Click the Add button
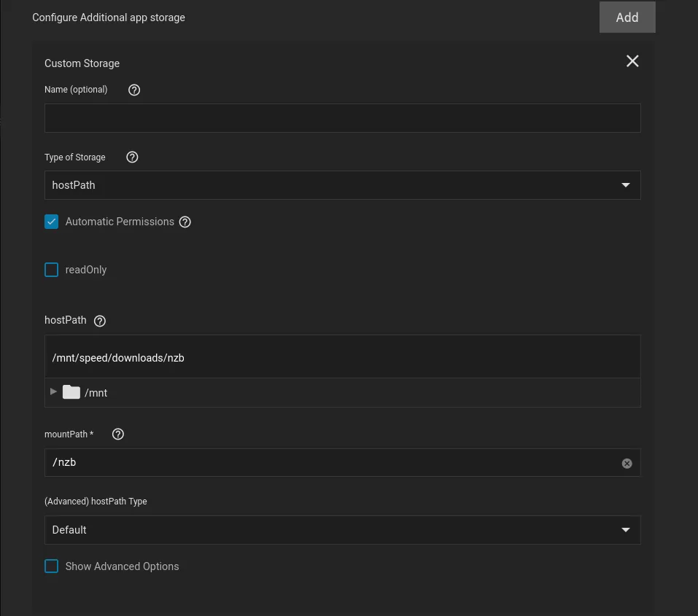The height and width of the screenshot is (616, 698). (x=627, y=17)
